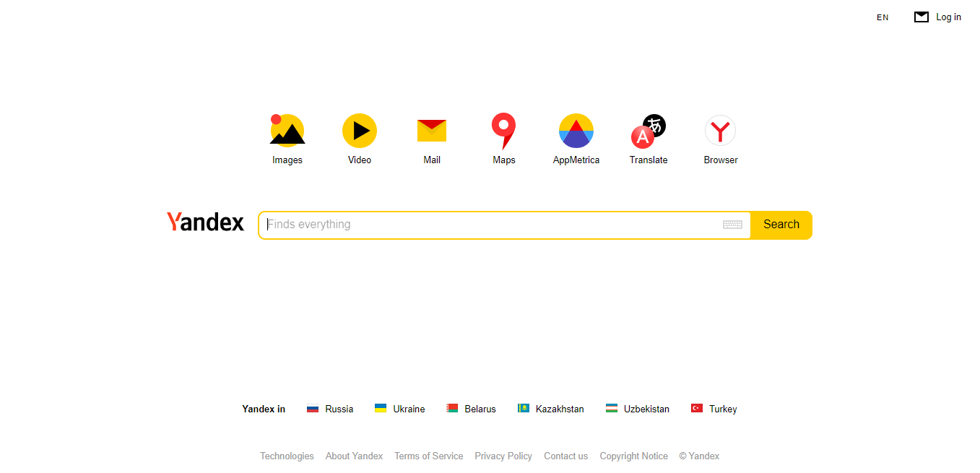Click the Ukraine flag icon
The width and height of the screenshot is (980, 473).
coord(381,409)
